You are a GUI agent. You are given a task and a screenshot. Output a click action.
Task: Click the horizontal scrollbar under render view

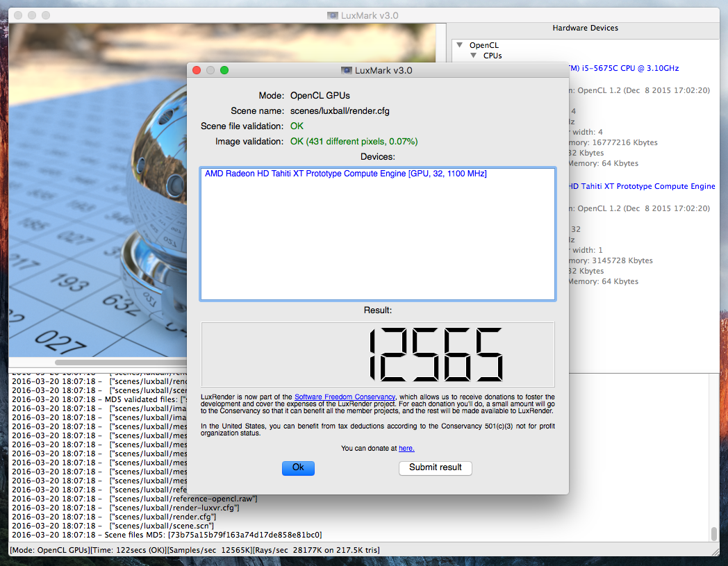[x=121, y=362]
